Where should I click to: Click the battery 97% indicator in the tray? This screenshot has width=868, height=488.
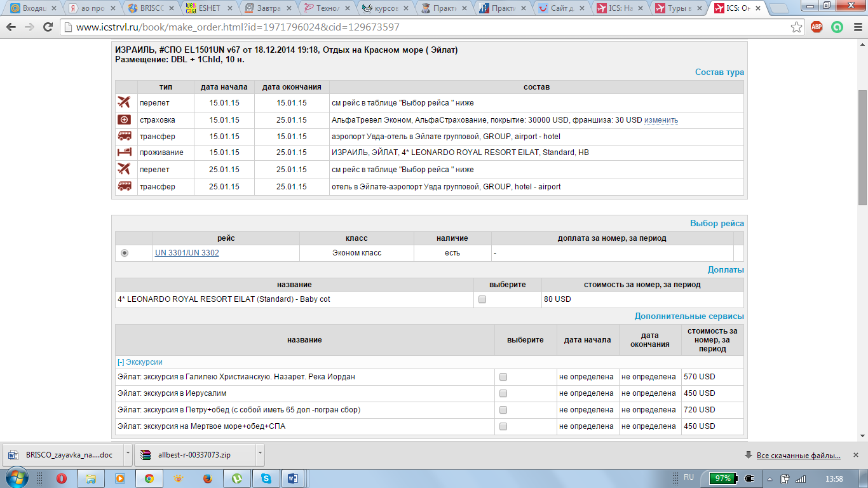pos(724,478)
